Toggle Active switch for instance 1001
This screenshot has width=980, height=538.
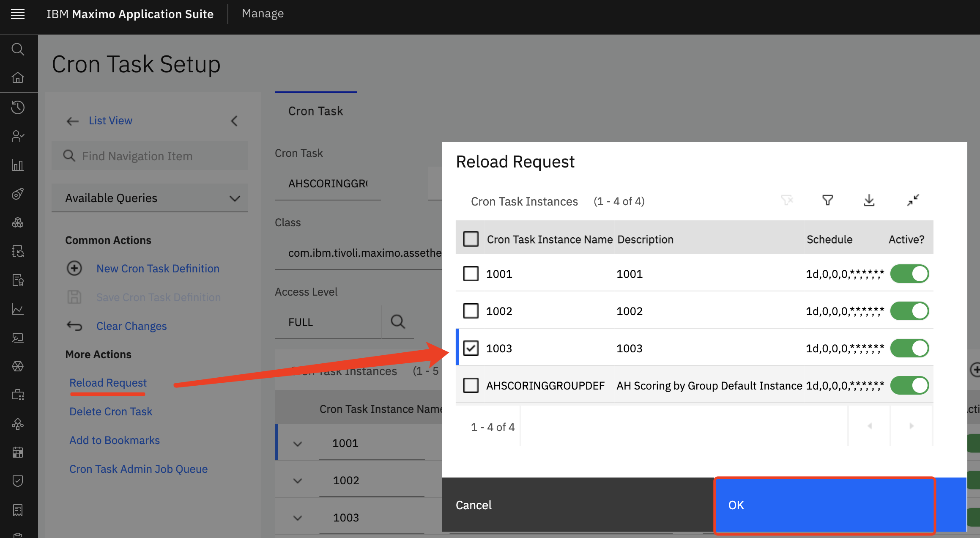(909, 274)
